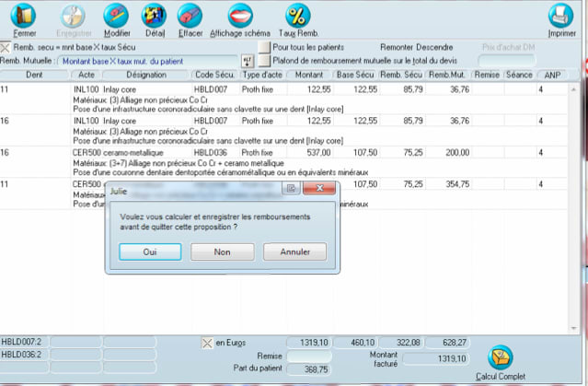Screen dimensions: 588x386
Task: Run Calcul Complet icon
Action: (x=502, y=358)
